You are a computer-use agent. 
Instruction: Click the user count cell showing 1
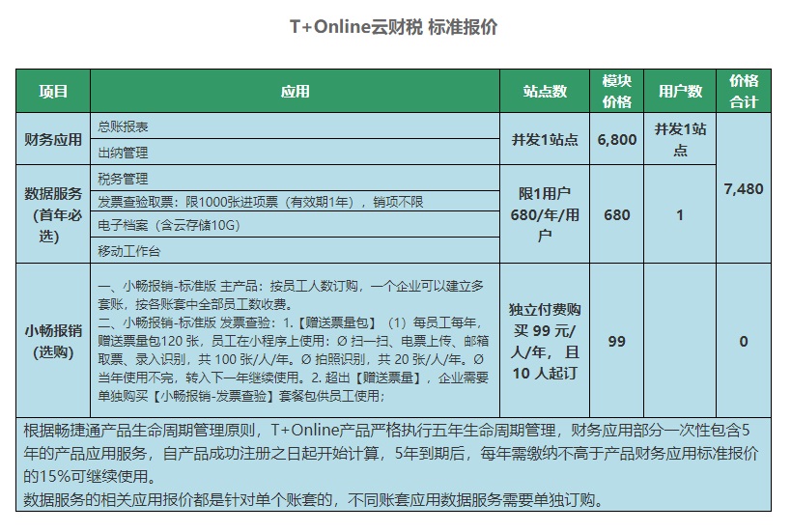pyautogui.click(x=680, y=214)
